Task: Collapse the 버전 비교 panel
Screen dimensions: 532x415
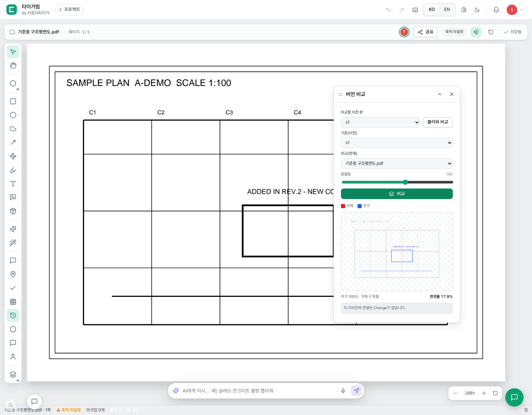Action: point(440,94)
